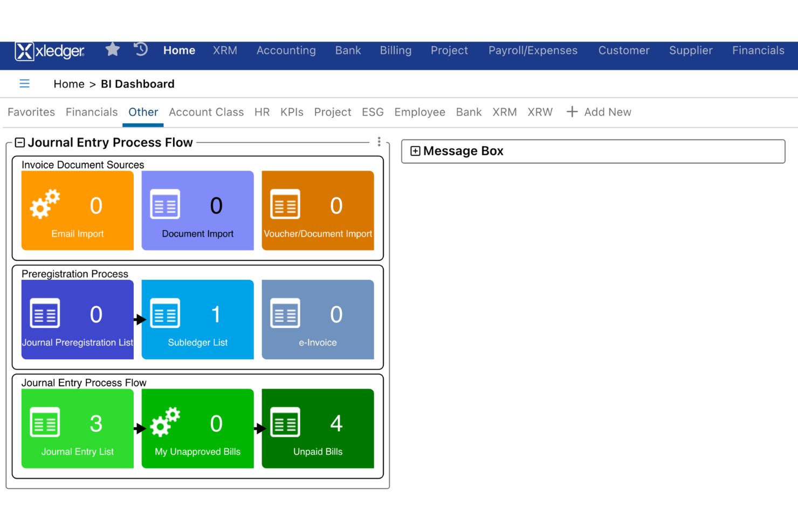
Task: Switch to the Project dashboard tab
Action: point(333,112)
